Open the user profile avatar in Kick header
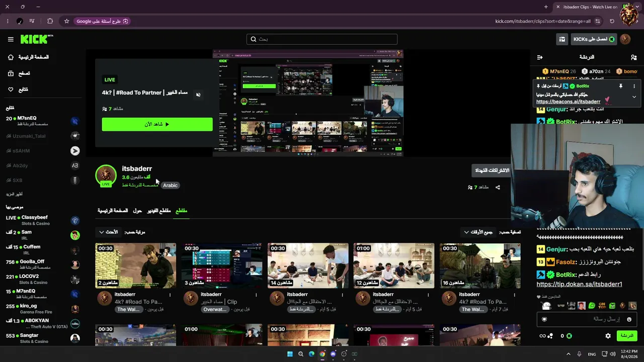 (625, 39)
